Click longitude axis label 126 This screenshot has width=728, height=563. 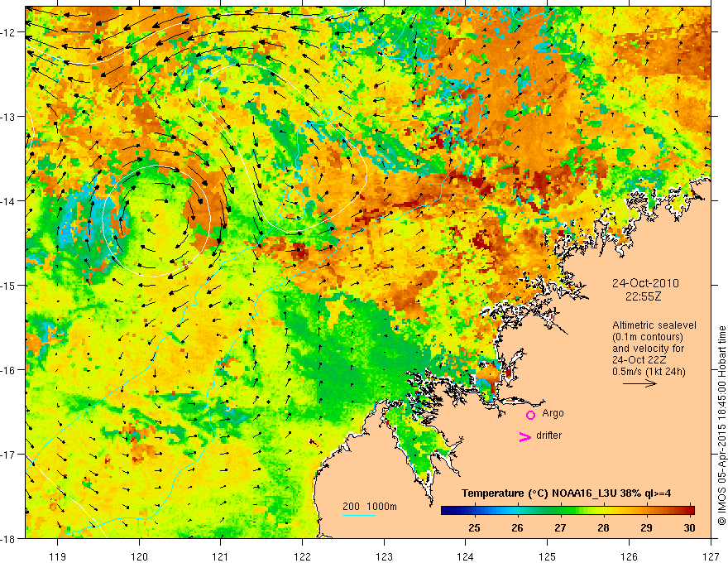point(629,557)
